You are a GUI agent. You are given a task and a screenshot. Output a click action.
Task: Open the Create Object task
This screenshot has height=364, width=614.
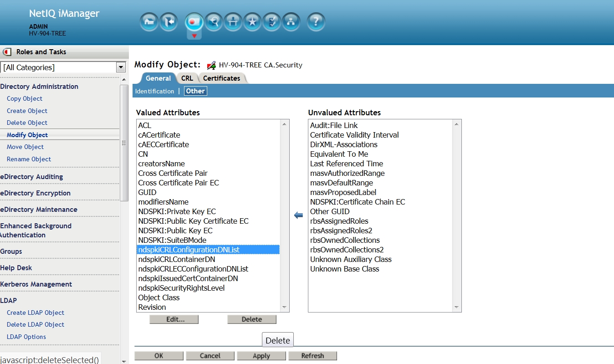coord(27,111)
